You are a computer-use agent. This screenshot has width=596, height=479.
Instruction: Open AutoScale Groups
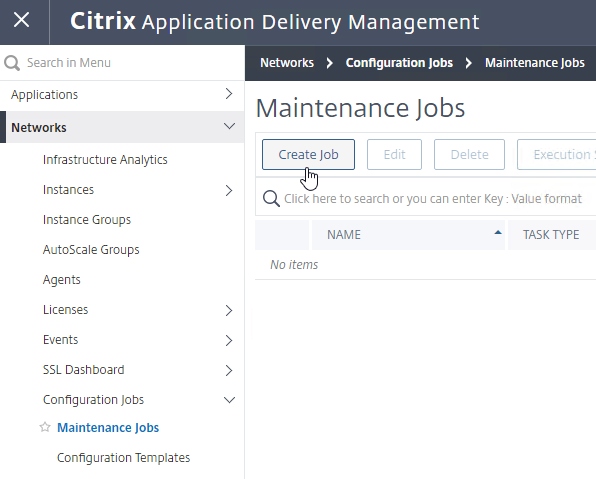(x=91, y=250)
